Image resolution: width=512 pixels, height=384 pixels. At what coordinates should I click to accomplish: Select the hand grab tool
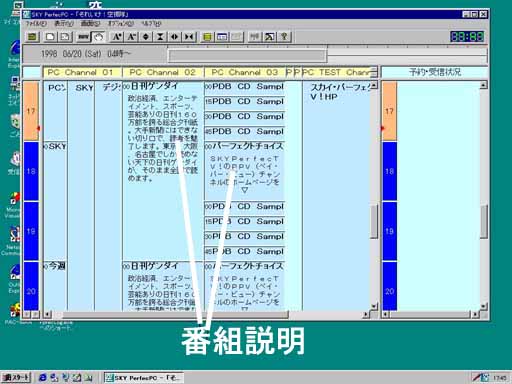point(98,37)
